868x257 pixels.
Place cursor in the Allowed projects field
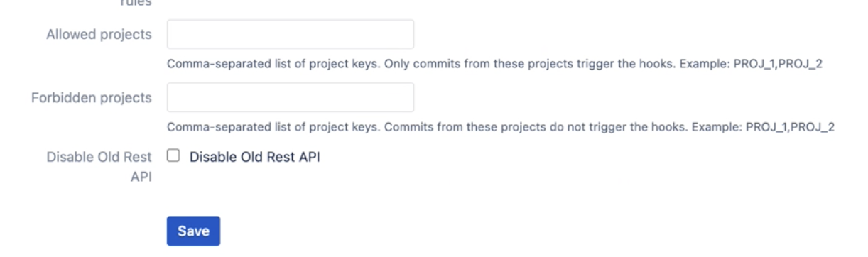click(290, 34)
